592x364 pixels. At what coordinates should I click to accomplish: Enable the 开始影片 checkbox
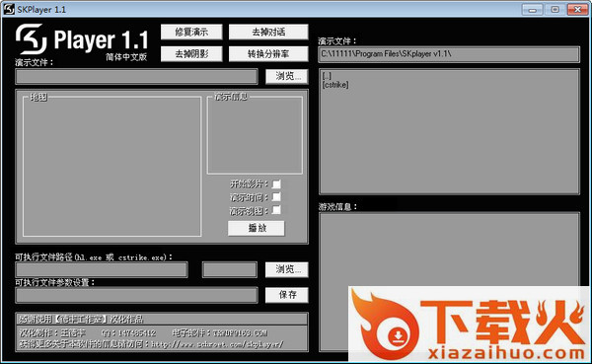coord(276,183)
